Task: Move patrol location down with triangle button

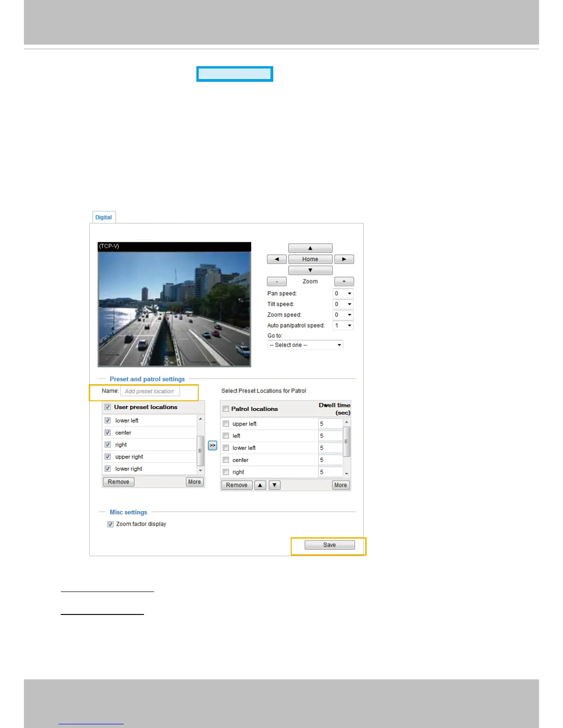Action: 275,485
